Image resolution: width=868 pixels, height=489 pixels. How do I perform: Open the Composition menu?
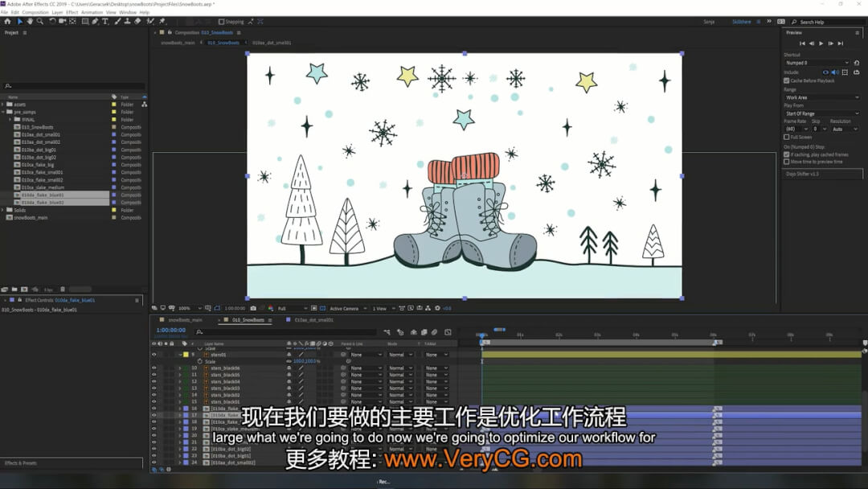click(35, 13)
